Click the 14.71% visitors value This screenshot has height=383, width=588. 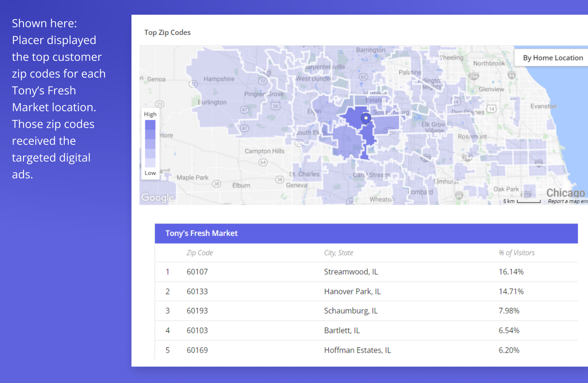point(511,291)
